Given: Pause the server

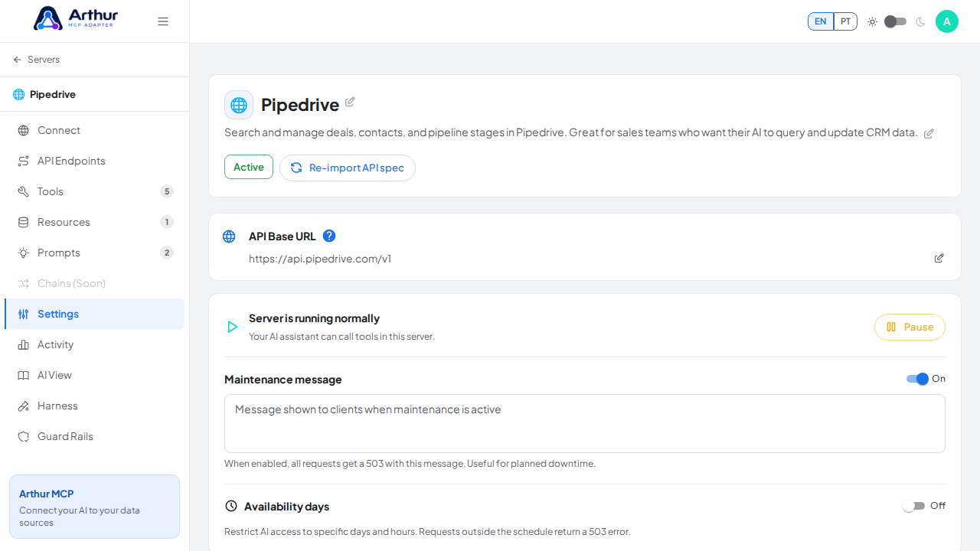Looking at the screenshot, I should coord(910,327).
